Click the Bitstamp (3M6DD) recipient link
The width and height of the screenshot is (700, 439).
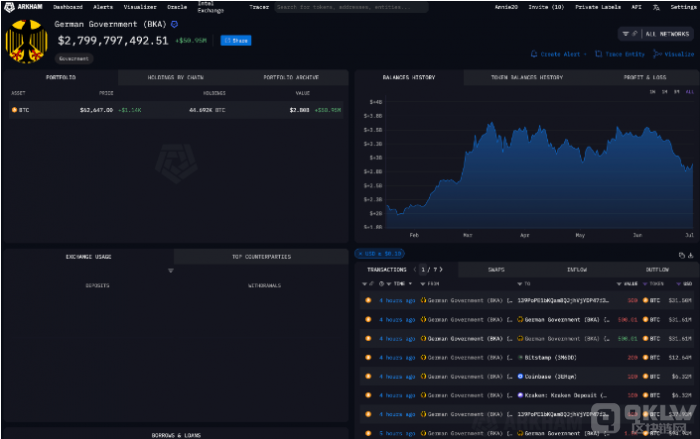coord(550,358)
